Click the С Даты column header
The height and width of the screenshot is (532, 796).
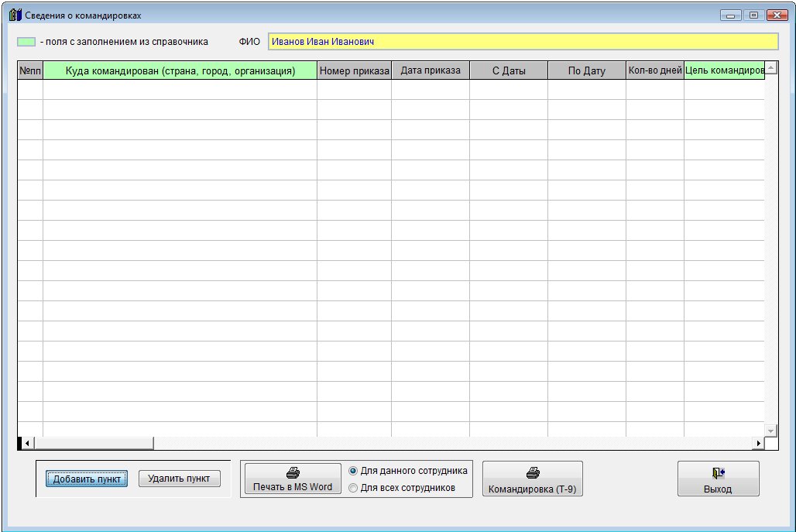tap(509, 70)
